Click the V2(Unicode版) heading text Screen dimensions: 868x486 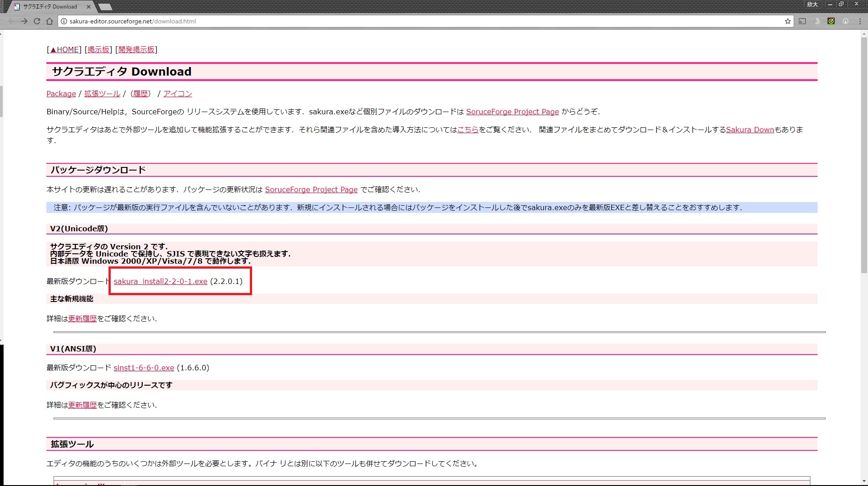tap(79, 229)
